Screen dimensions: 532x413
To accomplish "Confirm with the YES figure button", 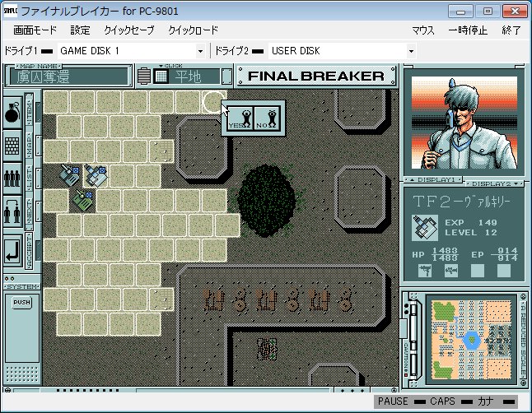I will pyautogui.click(x=240, y=118).
